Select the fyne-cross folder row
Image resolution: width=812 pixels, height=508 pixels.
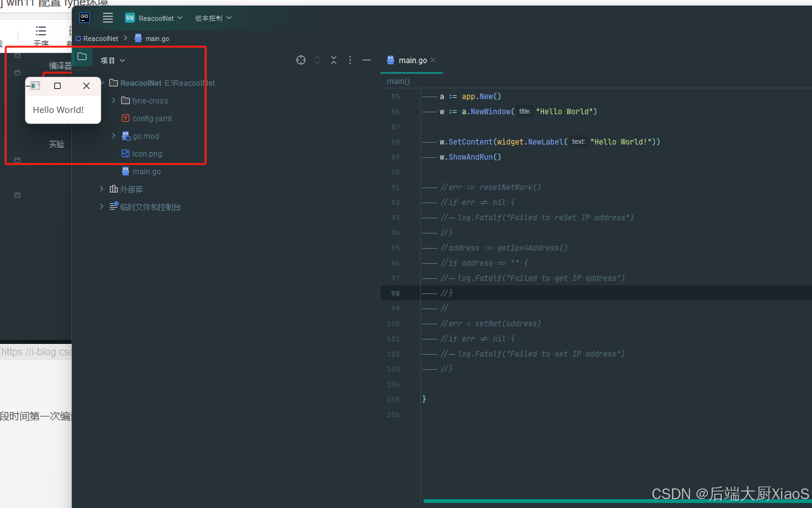[x=144, y=101]
